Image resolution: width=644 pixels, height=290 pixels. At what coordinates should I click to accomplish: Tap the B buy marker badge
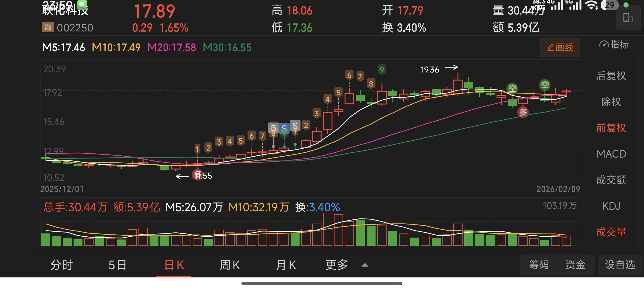(x=273, y=128)
